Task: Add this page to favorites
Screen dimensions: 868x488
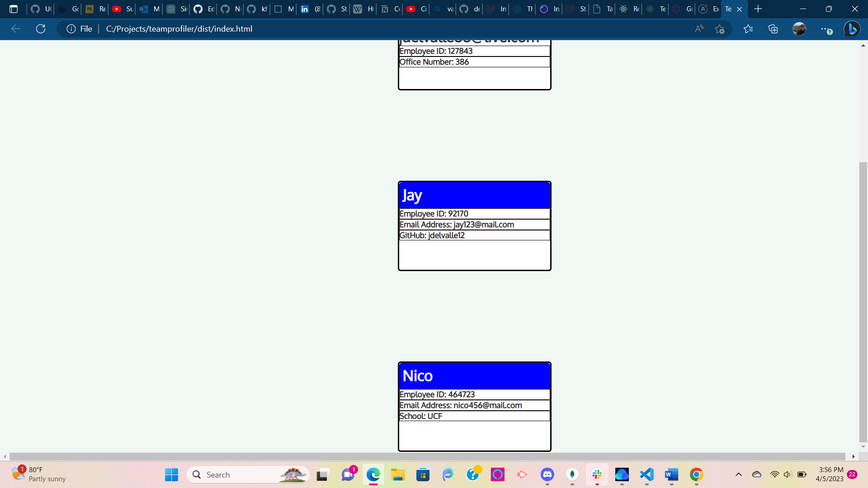Action: 720,28
